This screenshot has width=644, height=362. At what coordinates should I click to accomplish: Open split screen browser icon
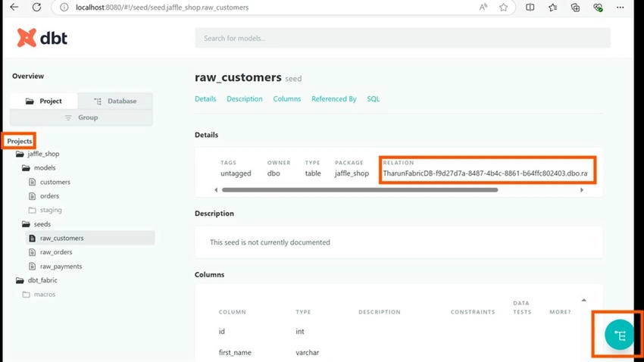pyautogui.click(x=530, y=7)
